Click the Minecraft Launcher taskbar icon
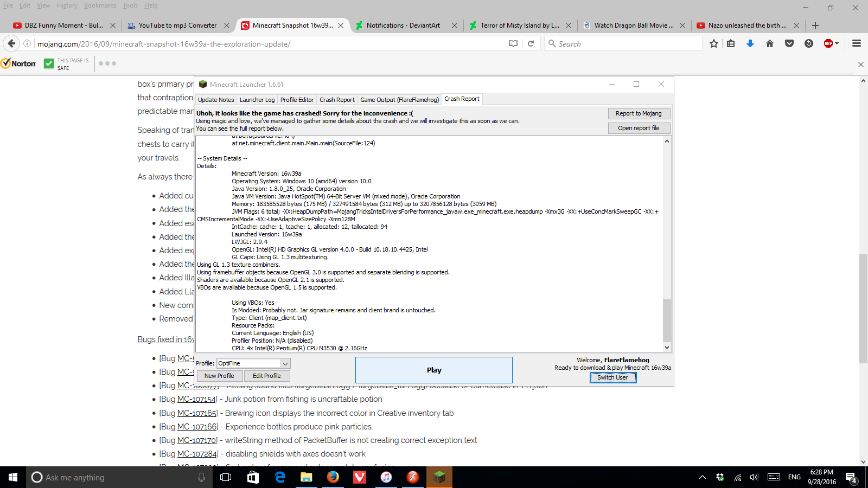 click(439, 477)
